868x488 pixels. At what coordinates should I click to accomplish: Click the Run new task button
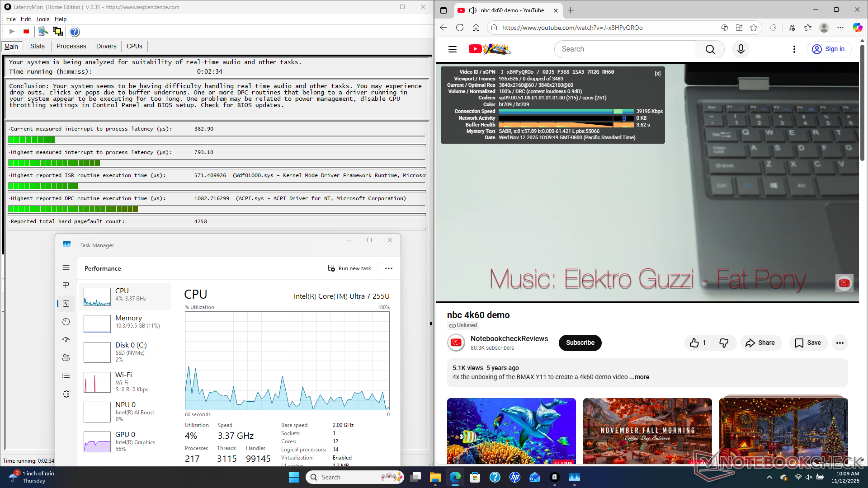[349, 268]
